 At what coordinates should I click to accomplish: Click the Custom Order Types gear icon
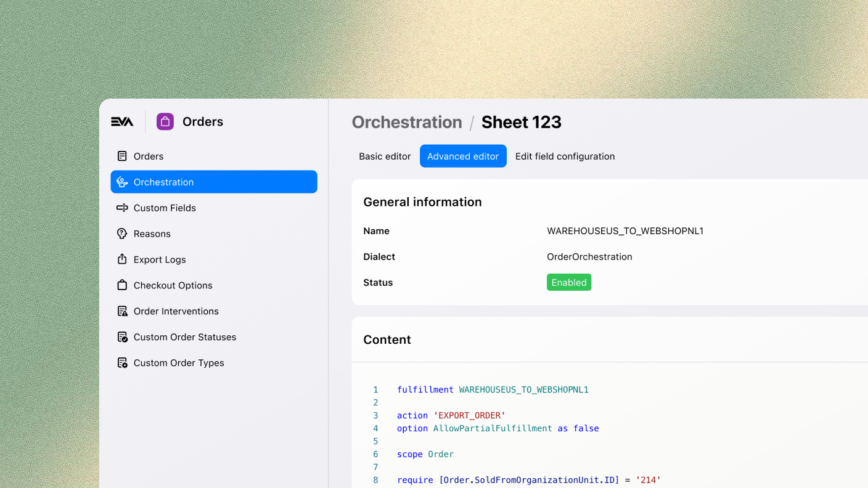pos(122,363)
